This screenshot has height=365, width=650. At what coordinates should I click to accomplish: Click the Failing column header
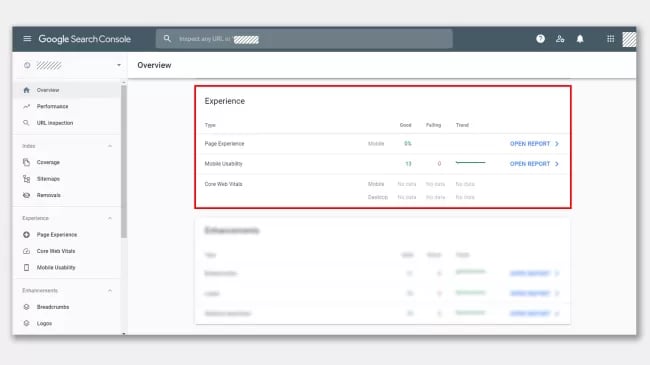(x=434, y=125)
